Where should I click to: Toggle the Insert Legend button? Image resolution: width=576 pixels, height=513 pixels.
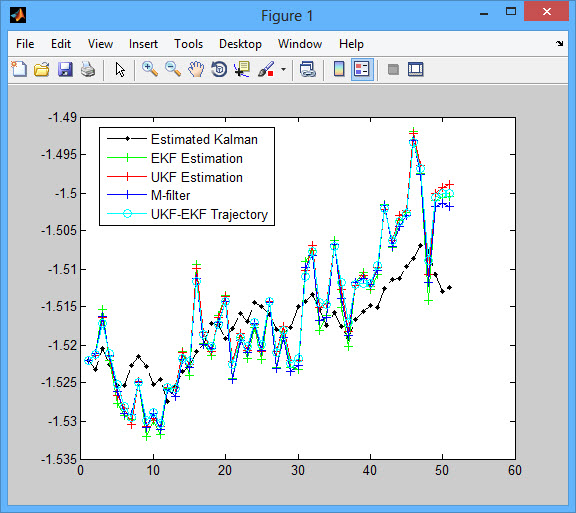(362, 69)
